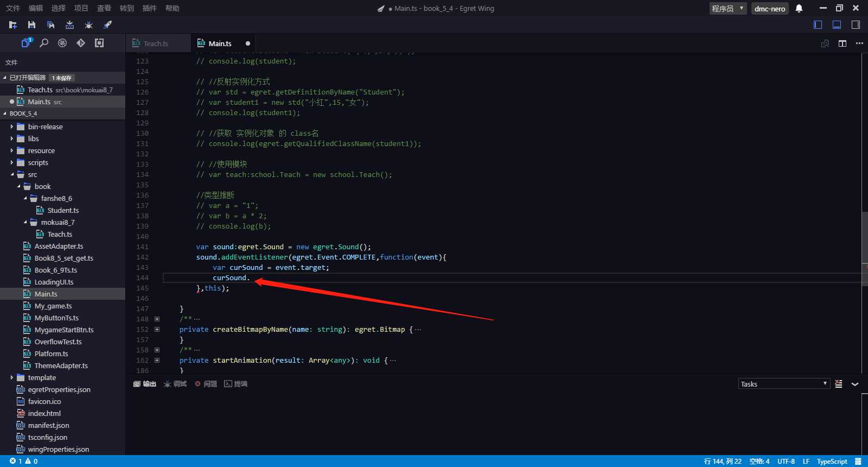Viewport: 868px width, 467px height.
Task: Split the editor view
Action: [843, 43]
